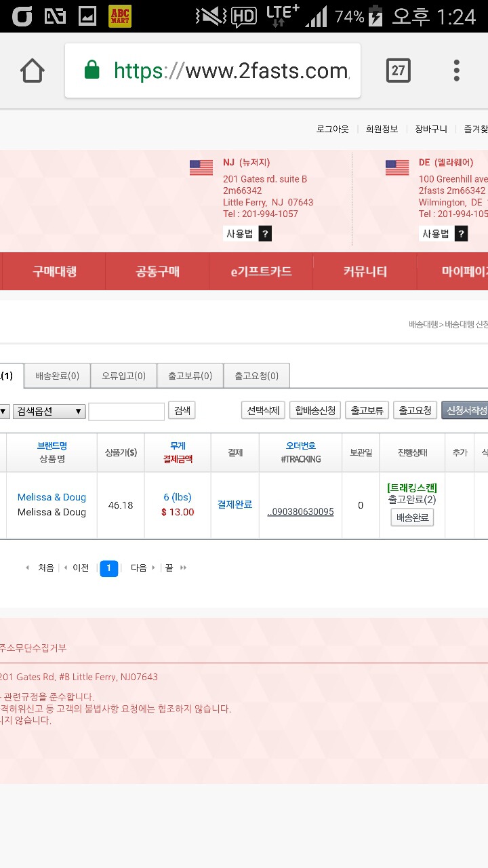Screen dimensions: 488x868
Task: Tap the DE address US flag icon
Action: 397,167
